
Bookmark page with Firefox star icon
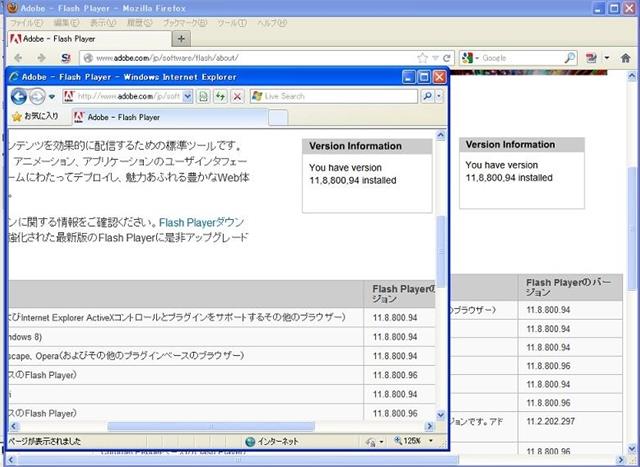(422, 58)
